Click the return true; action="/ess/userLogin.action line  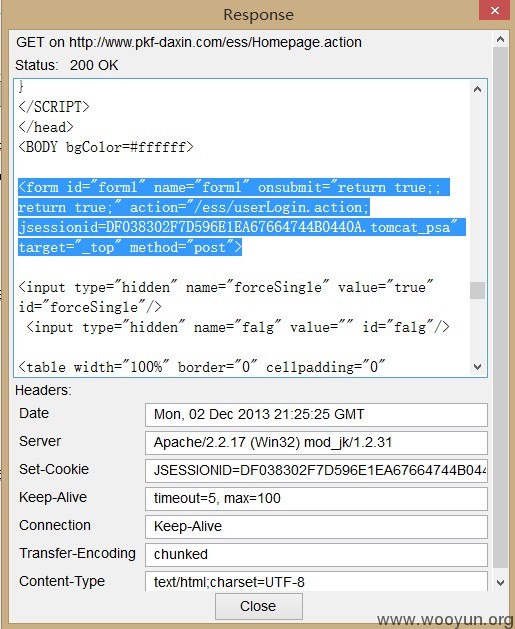[x=194, y=207]
